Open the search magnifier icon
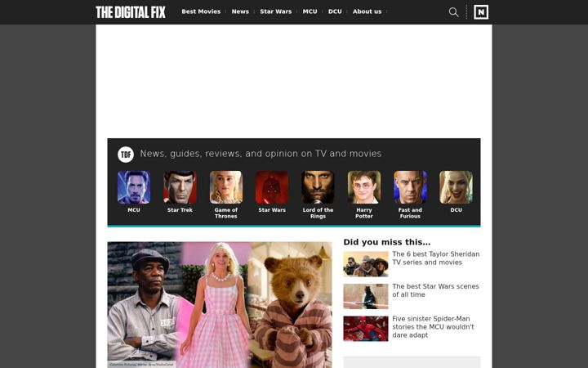588x368 pixels. (454, 12)
